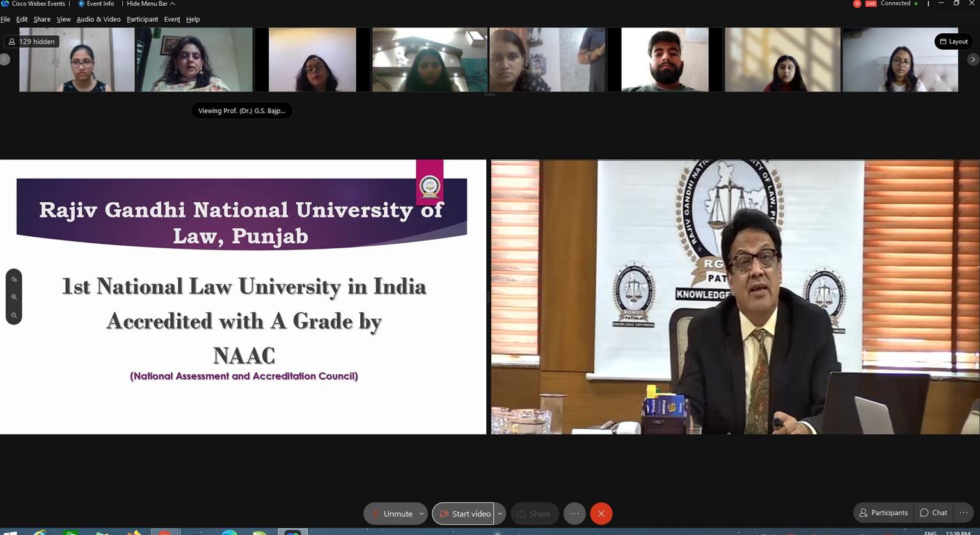Open panel options ellipsis beside Chat
Screen dimensions: 980x535
pyautogui.click(x=963, y=513)
